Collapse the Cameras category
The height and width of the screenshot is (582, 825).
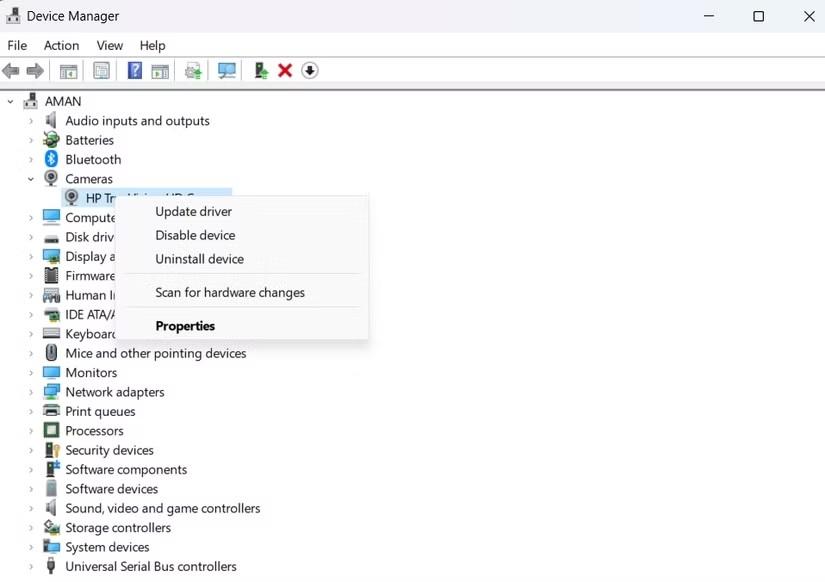coord(31,179)
